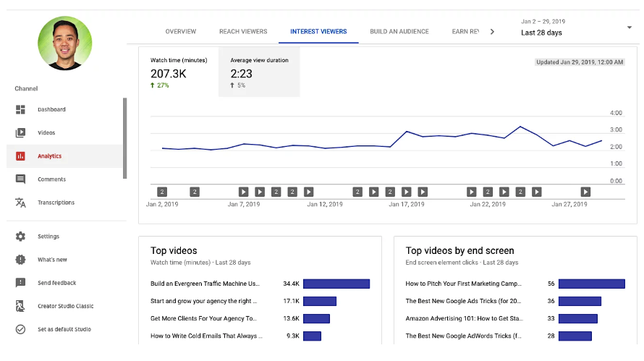Open "Start and grow your agency the right..." video
This screenshot has height=361, width=644.
pos(204,301)
